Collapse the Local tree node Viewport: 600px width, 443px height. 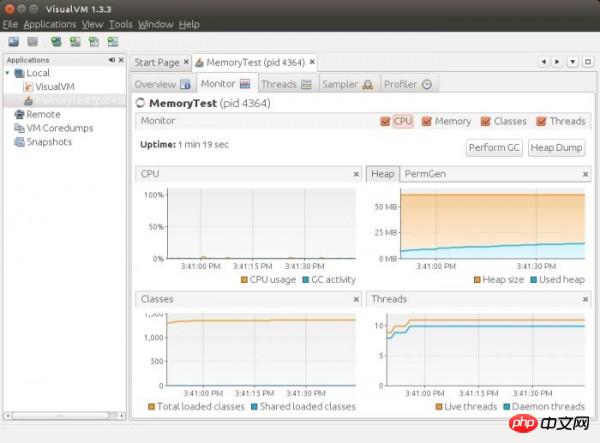pos(7,72)
